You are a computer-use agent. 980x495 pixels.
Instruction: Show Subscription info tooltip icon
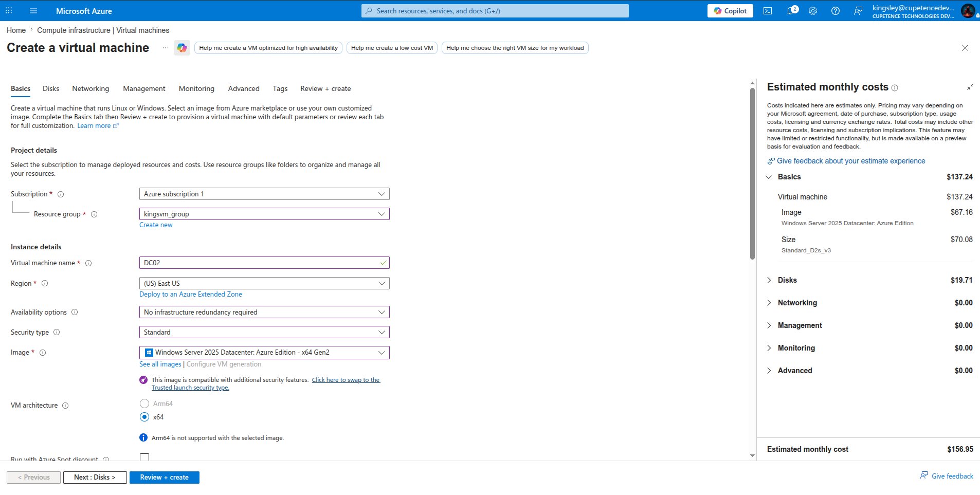61,194
